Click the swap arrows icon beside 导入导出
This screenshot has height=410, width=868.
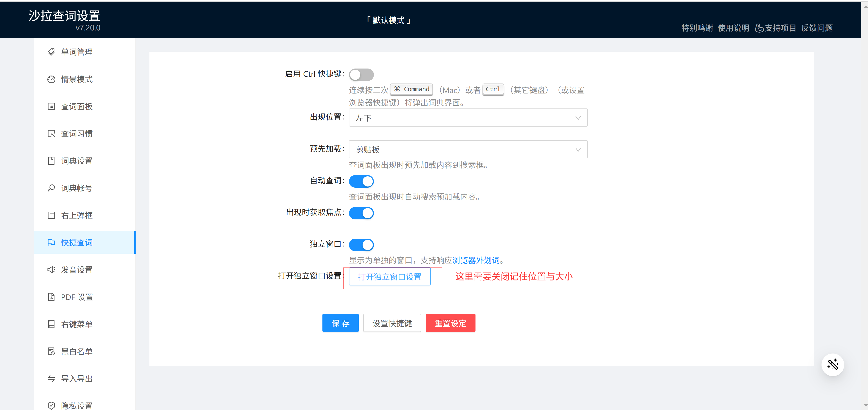coord(51,379)
